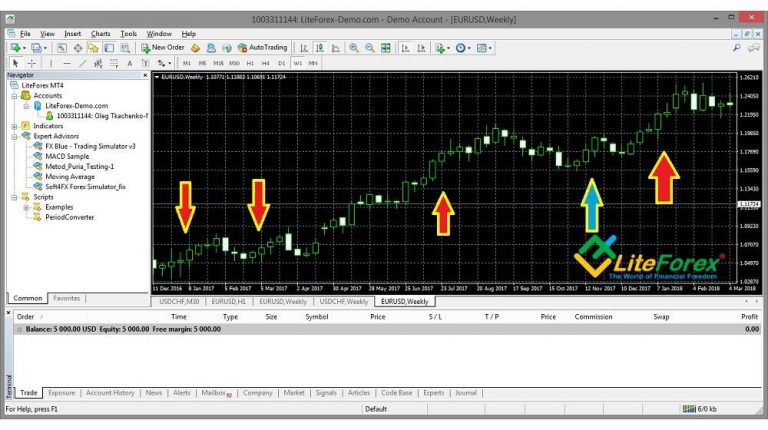
Task: Click the New Order toolbar button
Action: 162,47
